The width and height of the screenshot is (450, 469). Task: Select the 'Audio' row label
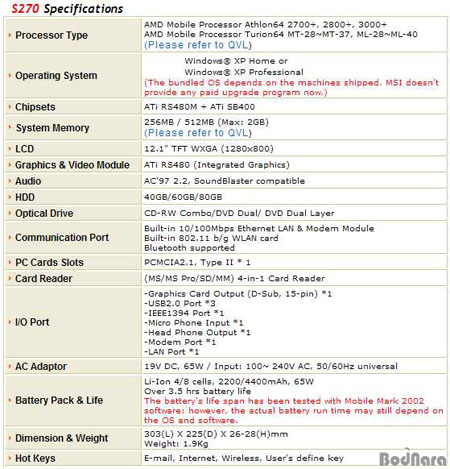coord(28,181)
